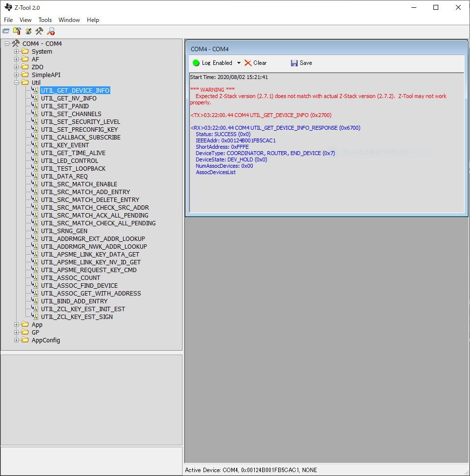Screen dimensions: 470x476
Task: Collapse the COM4 - COM4 root node
Action: coord(7,44)
